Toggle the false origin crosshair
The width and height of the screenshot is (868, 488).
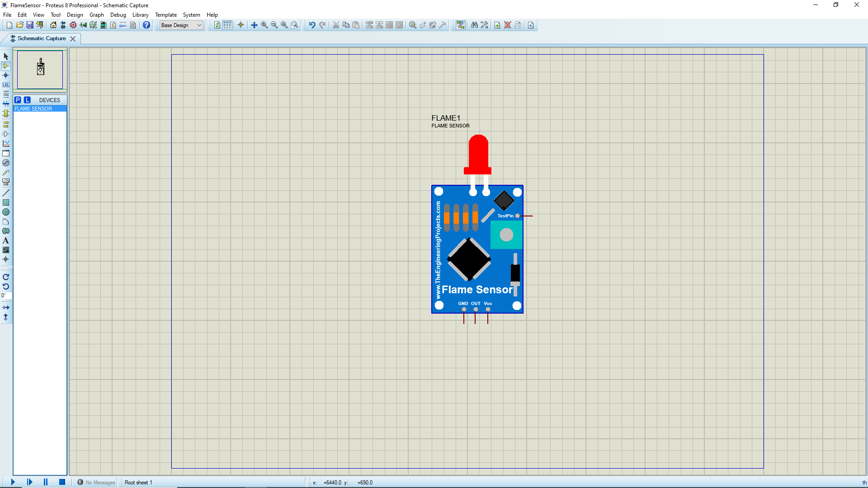(x=241, y=25)
